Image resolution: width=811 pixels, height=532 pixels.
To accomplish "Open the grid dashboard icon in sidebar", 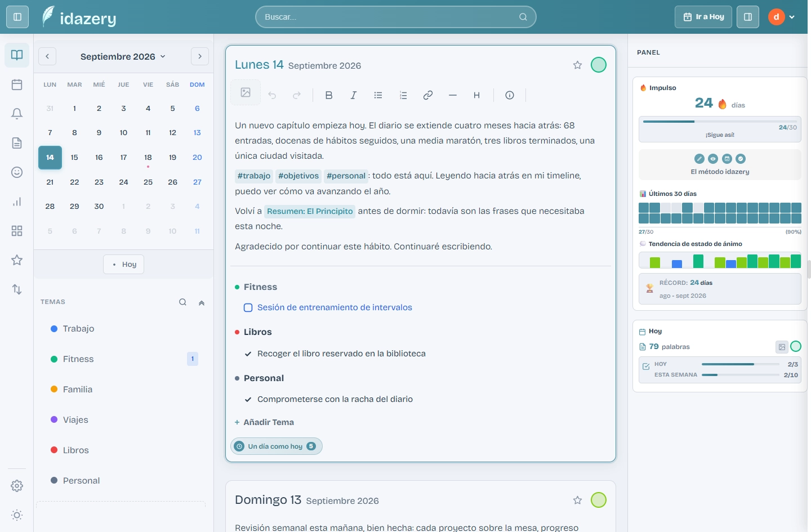I will (17, 231).
